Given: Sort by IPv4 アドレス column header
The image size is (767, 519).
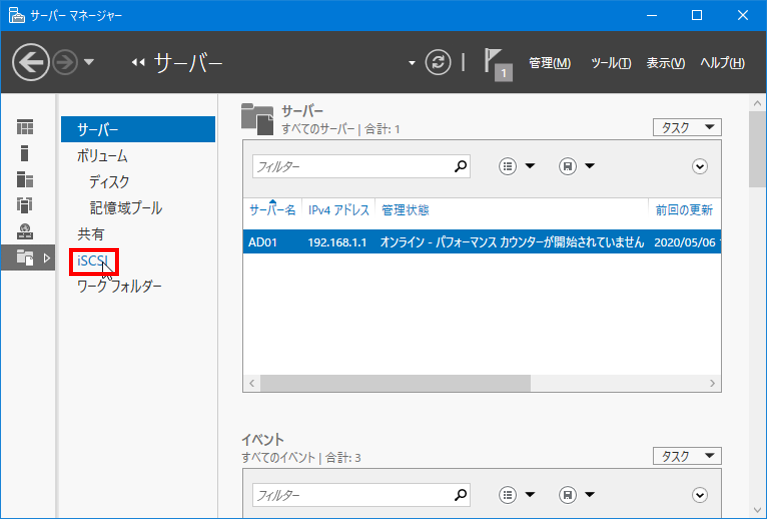Looking at the screenshot, I should pyautogui.click(x=338, y=210).
